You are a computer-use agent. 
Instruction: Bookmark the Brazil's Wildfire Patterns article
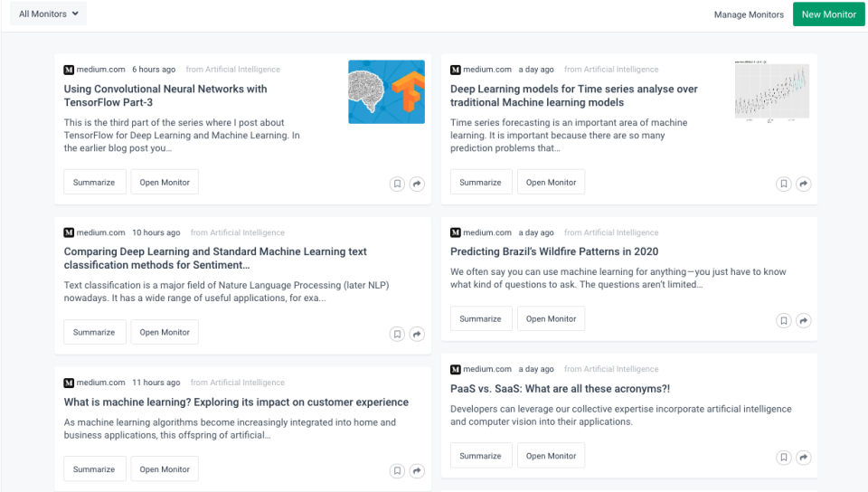tap(784, 320)
